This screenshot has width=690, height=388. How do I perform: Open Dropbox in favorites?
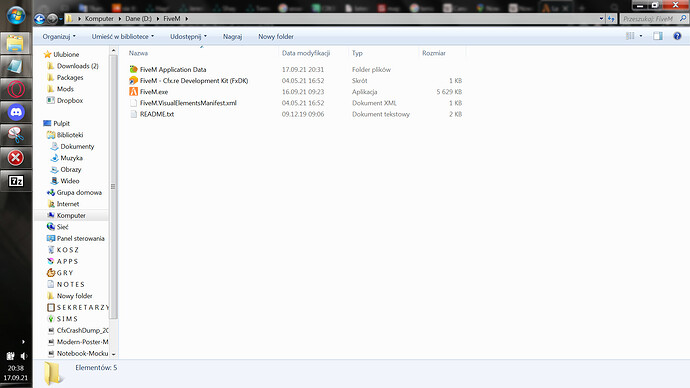click(70, 100)
